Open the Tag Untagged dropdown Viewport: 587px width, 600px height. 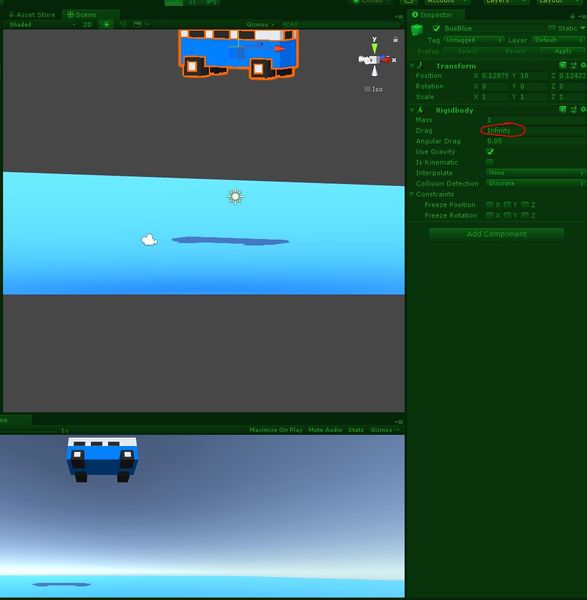(x=474, y=40)
